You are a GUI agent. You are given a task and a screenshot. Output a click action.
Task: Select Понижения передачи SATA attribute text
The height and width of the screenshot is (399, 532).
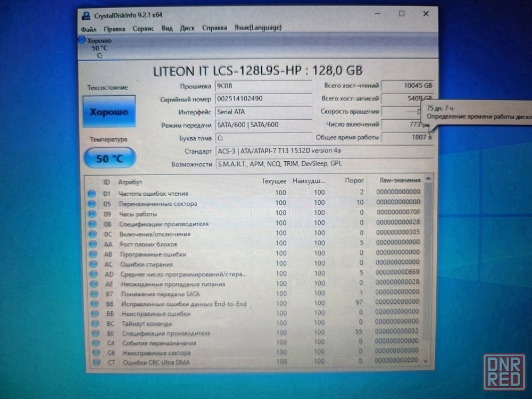(x=161, y=294)
